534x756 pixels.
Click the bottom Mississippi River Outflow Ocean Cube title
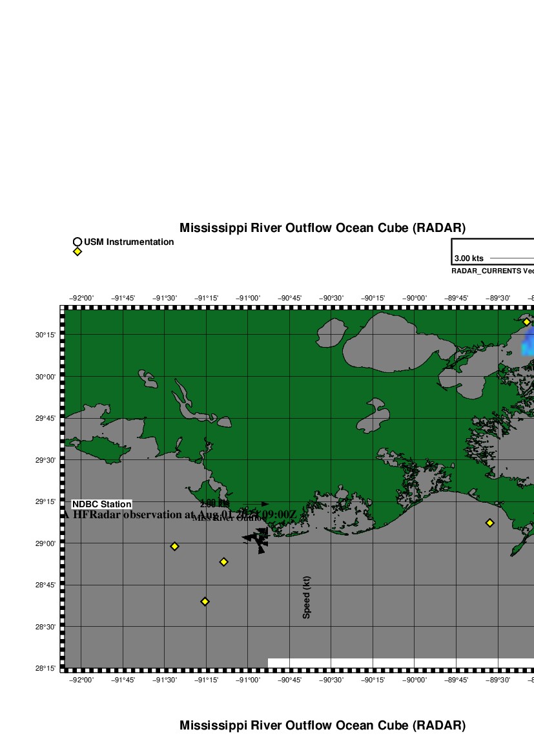pyautogui.click(x=322, y=726)
